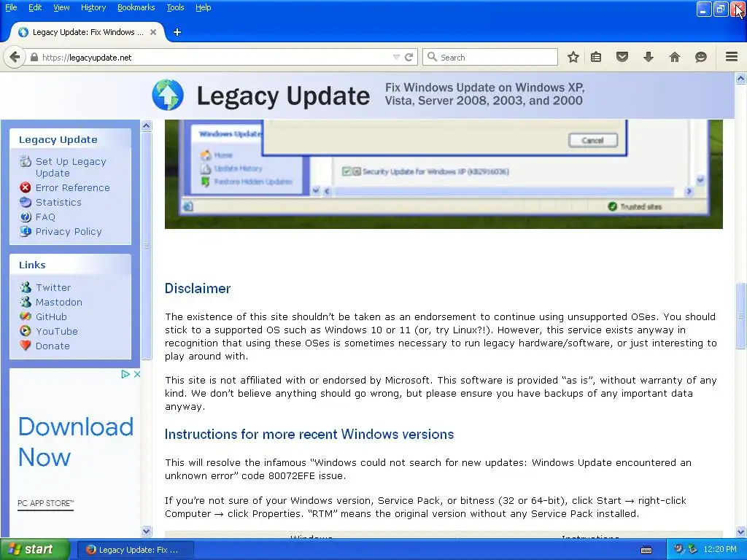Open the Statistics link
Image resolution: width=747 pixels, height=560 pixels.
pyautogui.click(x=58, y=203)
